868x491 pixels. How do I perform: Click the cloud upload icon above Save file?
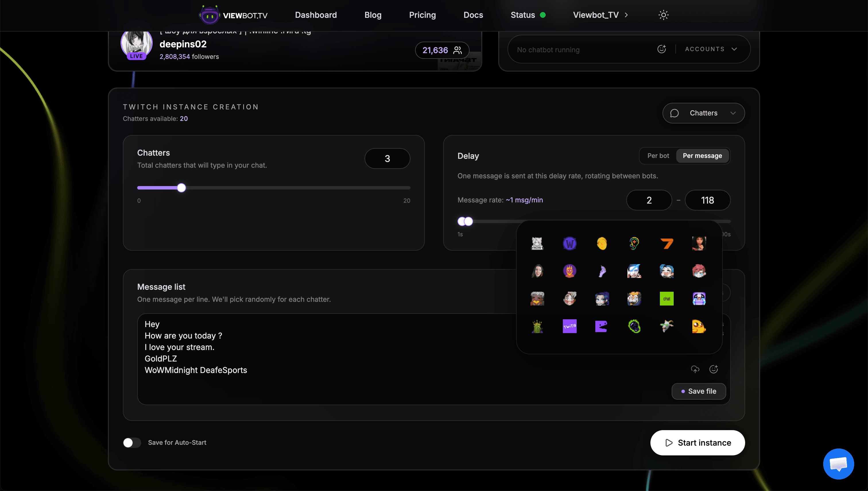695,369
